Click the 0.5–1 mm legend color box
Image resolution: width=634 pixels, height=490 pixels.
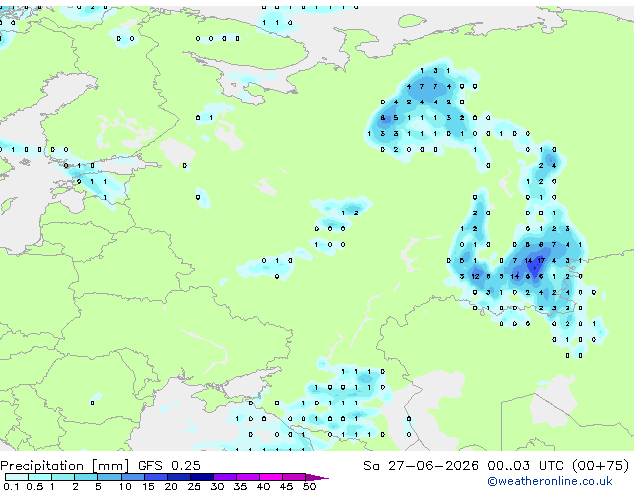click(40, 477)
